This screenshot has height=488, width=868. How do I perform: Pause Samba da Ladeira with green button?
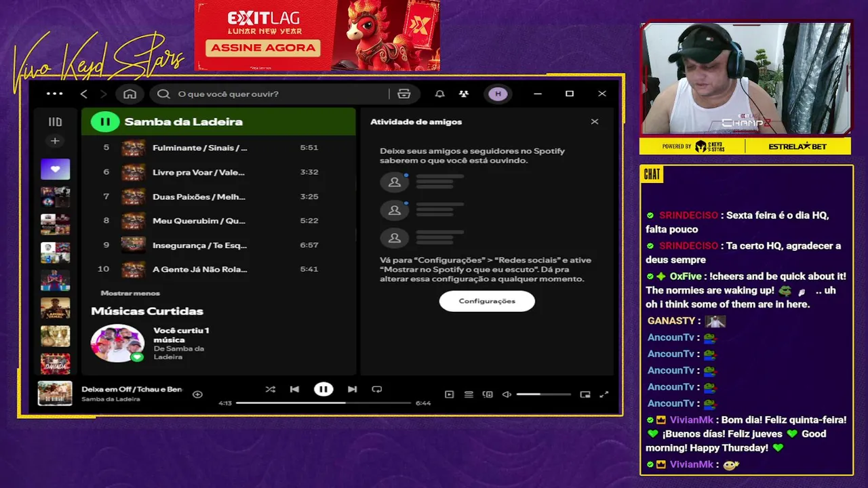point(105,122)
